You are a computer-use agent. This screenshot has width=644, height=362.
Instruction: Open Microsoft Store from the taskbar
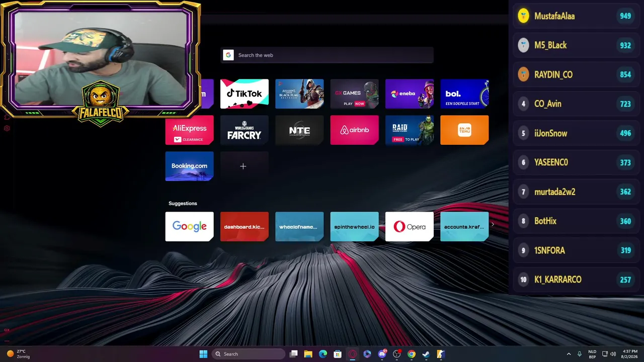[338, 354]
